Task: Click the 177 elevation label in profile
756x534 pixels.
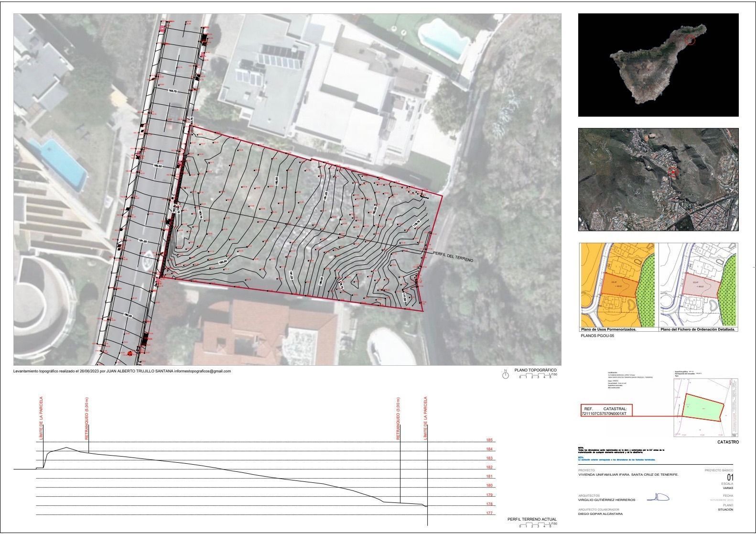Action: click(x=489, y=513)
